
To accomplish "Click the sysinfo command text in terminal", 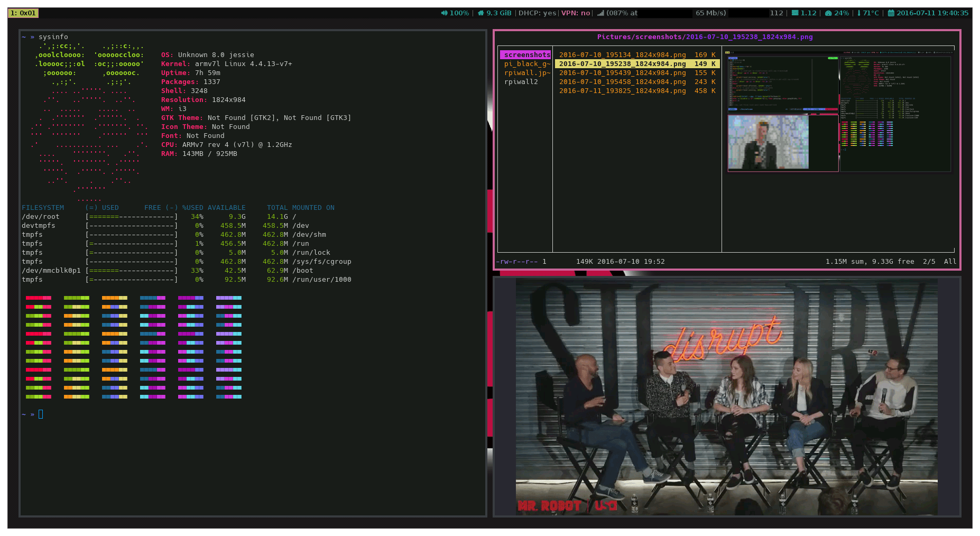I will [x=53, y=37].
